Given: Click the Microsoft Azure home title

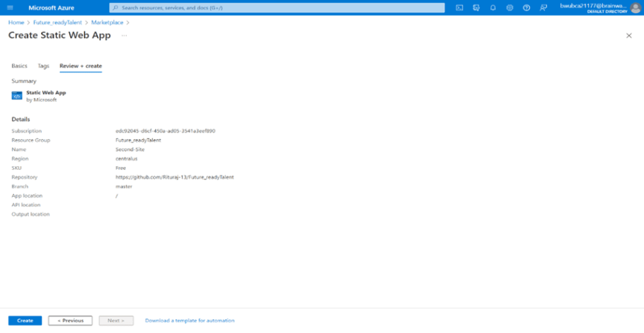Looking at the screenshot, I should point(51,8).
